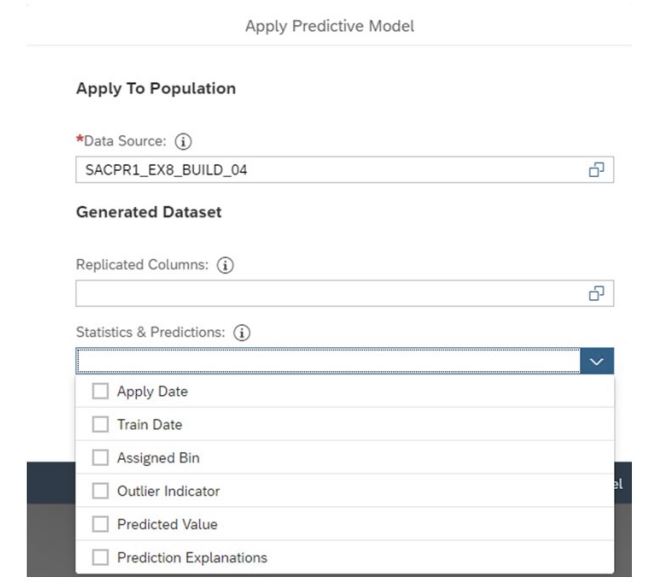The height and width of the screenshot is (588, 647).
Task: Enable the Assigned Bin checkbox
Action: click(x=100, y=458)
